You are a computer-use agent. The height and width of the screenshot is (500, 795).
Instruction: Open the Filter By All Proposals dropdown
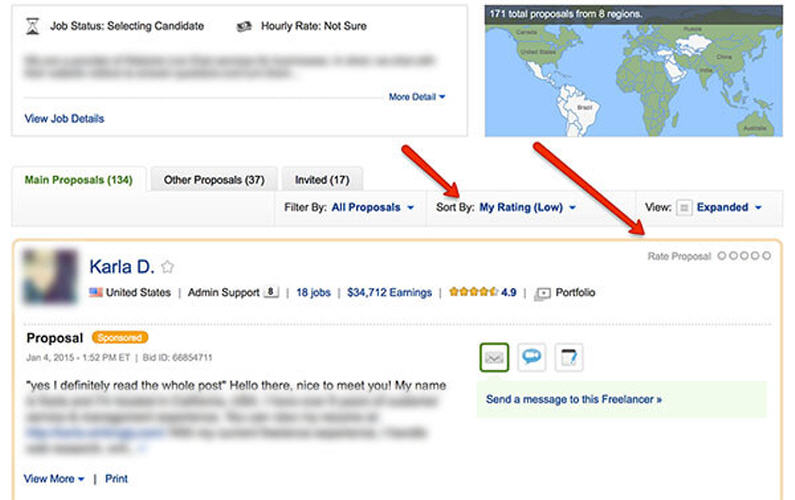(x=373, y=208)
